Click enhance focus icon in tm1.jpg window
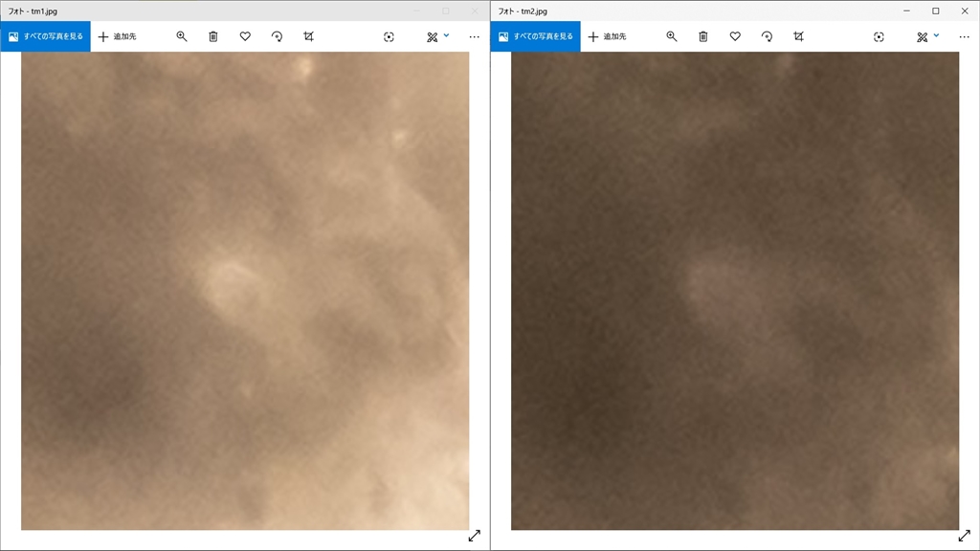The height and width of the screenshot is (551, 980). pos(389,37)
